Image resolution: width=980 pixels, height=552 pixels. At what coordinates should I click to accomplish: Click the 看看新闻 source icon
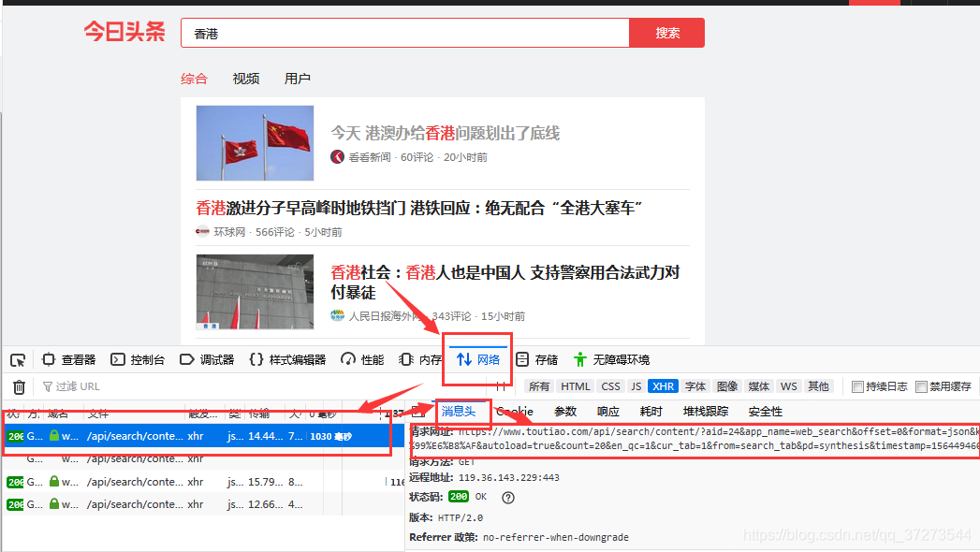tap(338, 157)
